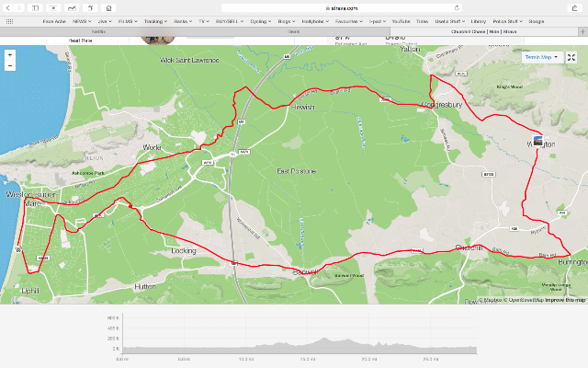Open the YouTube bookmark

click(401, 21)
